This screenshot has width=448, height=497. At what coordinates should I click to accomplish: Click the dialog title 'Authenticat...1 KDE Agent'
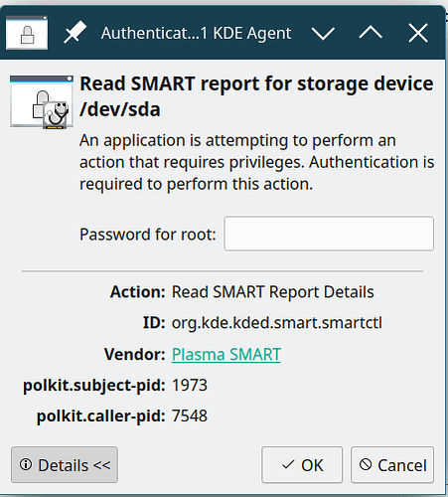tap(197, 33)
